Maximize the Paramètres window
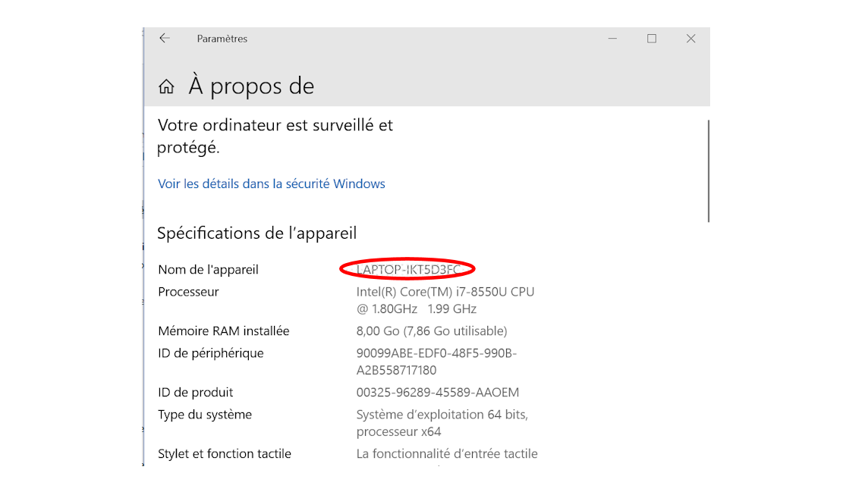The width and height of the screenshot is (868, 498). (652, 39)
